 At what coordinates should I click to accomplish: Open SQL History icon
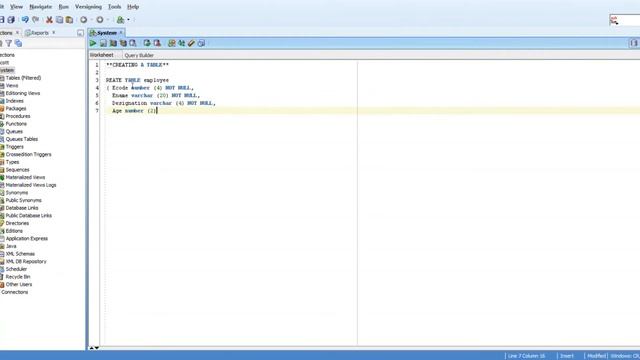point(201,43)
